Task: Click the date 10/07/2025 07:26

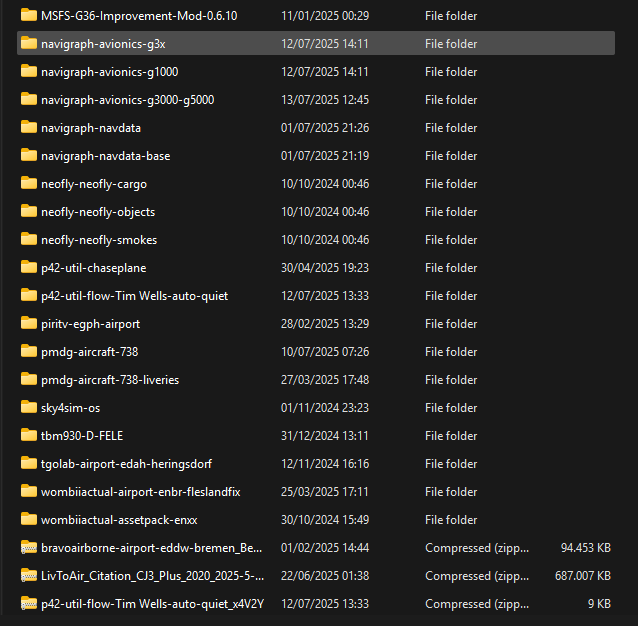Action: (325, 352)
